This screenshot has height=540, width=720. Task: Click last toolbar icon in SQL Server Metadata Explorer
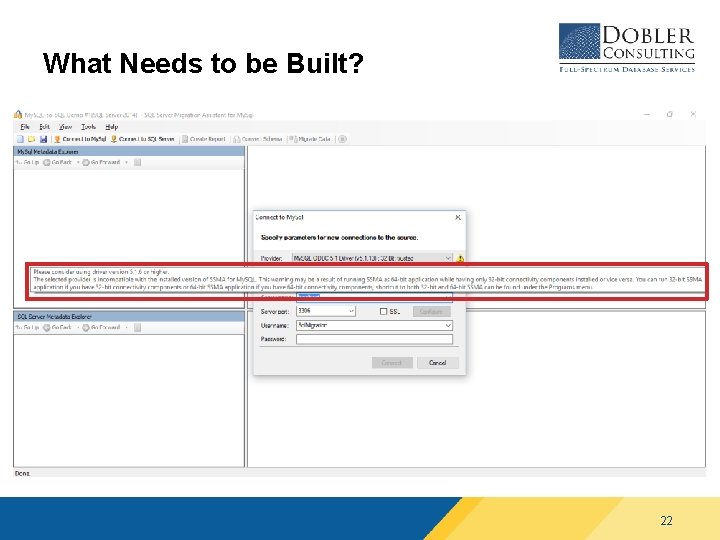click(137, 327)
